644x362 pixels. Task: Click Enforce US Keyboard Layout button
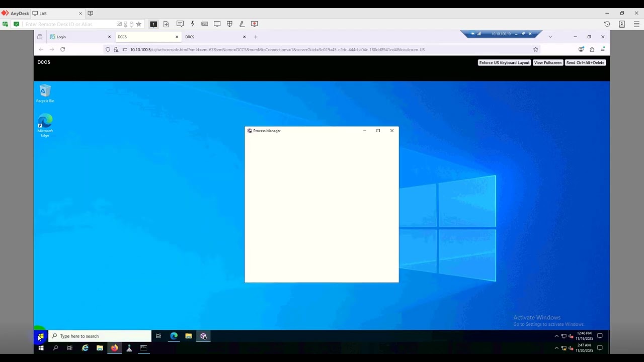coord(504,63)
